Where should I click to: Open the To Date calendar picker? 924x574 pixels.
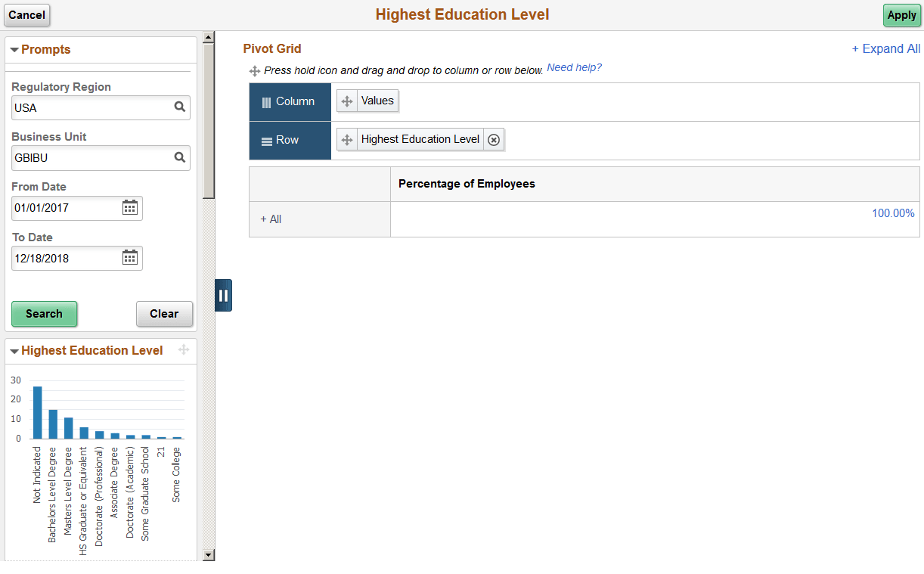click(x=130, y=257)
